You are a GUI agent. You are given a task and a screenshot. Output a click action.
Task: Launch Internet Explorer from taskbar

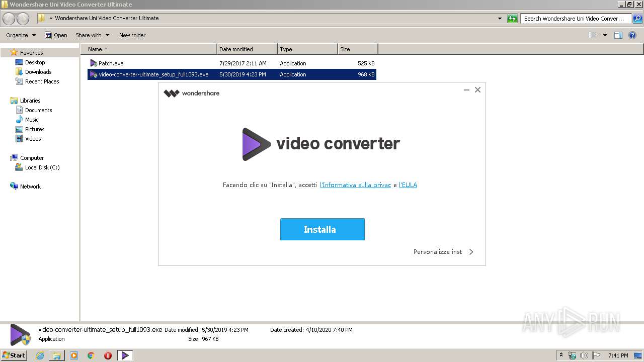(x=40, y=355)
